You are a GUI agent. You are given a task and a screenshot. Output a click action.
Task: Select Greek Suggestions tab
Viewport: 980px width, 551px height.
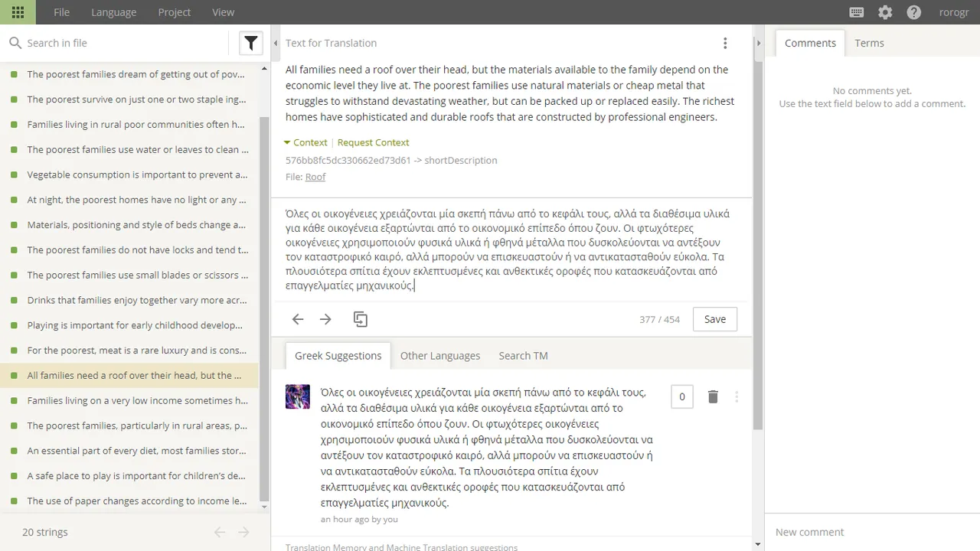coord(338,356)
